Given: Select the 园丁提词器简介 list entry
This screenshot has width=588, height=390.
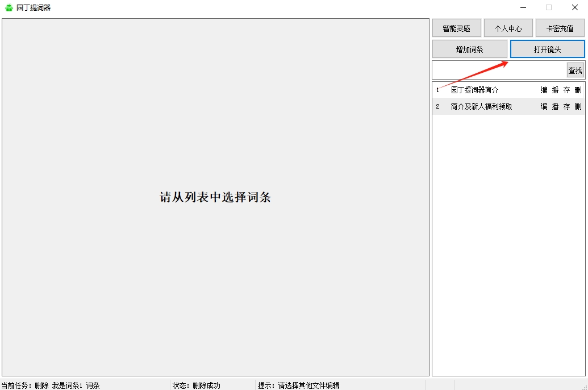Looking at the screenshot, I should tap(474, 90).
